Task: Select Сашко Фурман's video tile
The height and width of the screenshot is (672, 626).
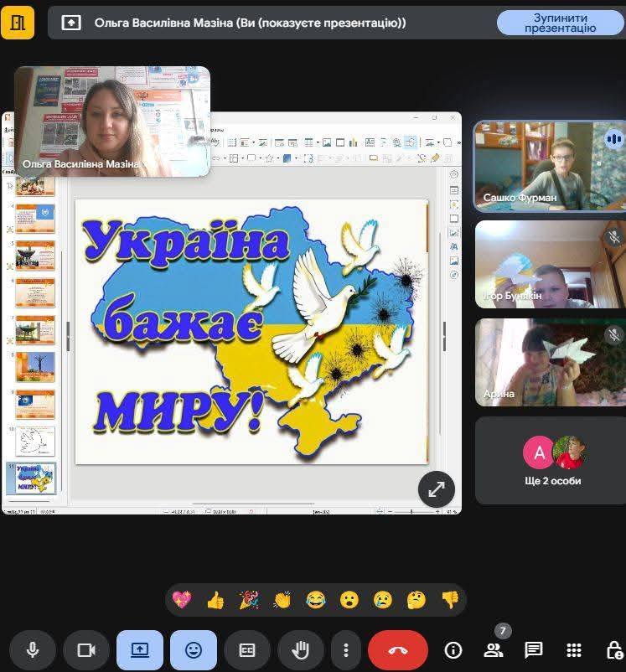Action: pyautogui.click(x=550, y=166)
